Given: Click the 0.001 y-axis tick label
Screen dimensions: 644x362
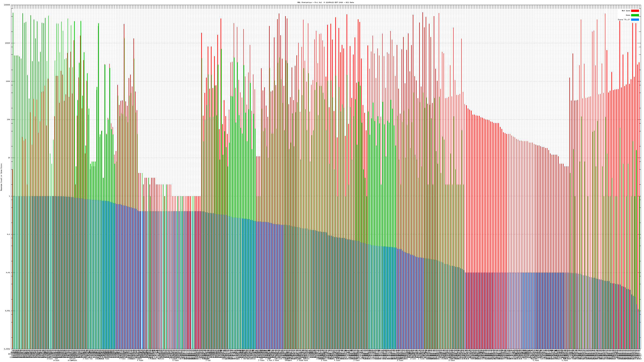Looking at the screenshot, I should coord(8,311).
